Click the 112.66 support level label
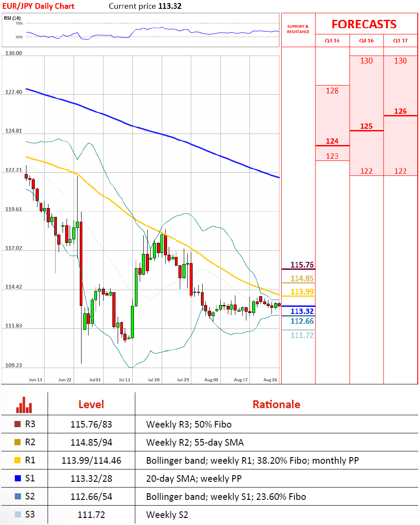This screenshot has height=525, width=420. [302, 321]
